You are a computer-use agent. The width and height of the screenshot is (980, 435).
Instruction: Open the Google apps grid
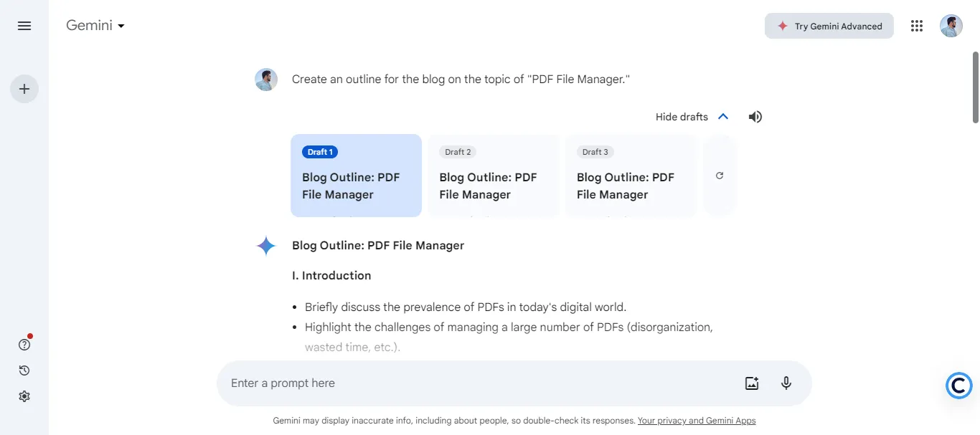[916, 26]
